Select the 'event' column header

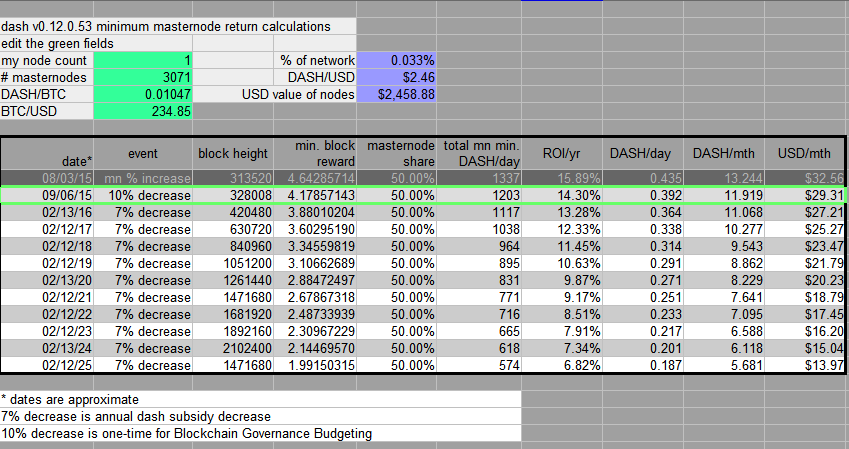click(143, 153)
